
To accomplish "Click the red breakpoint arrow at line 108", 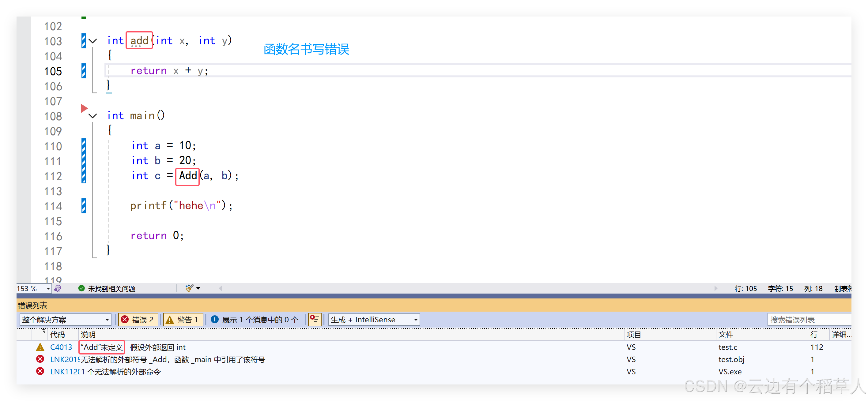I will coord(84,108).
